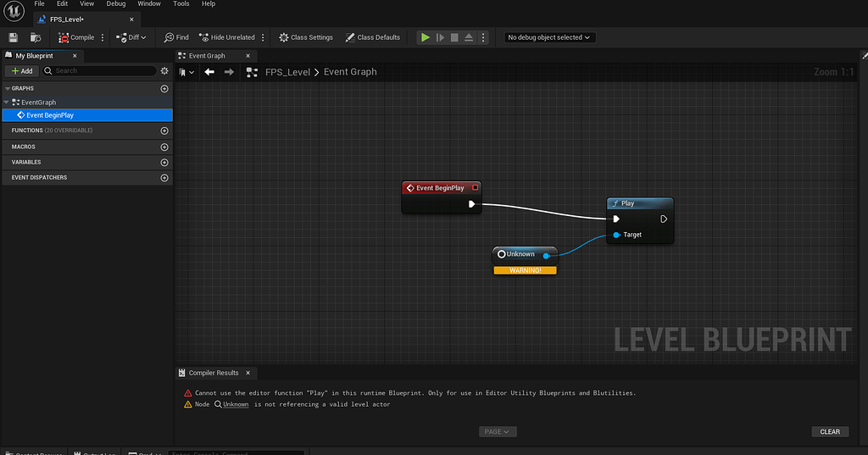Click the Eject from player icon
Viewport: 868px width, 455px height.
point(469,37)
